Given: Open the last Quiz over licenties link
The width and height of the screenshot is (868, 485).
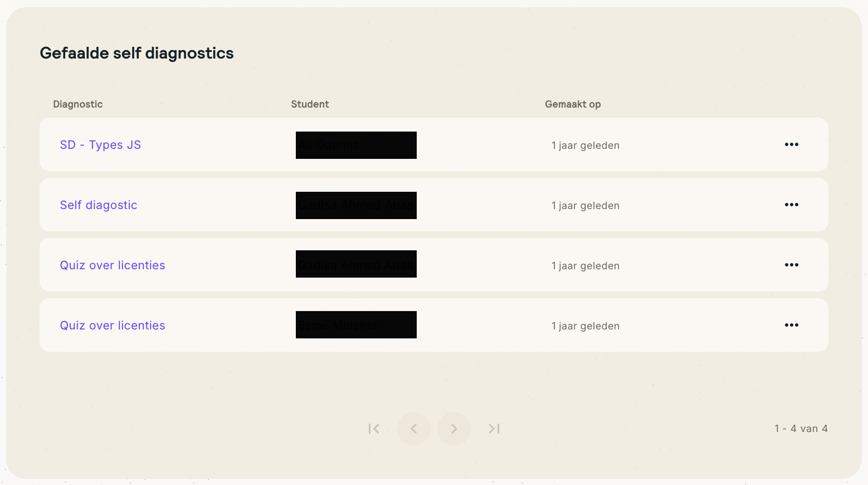Looking at the screenshot, I should (x=113, y=326).
